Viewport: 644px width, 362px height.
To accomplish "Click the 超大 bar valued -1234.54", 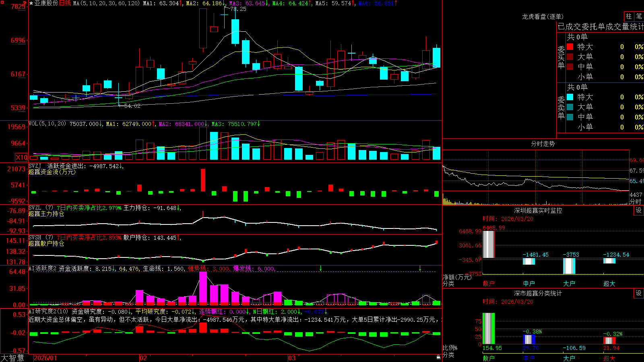I will coord(609,261).
